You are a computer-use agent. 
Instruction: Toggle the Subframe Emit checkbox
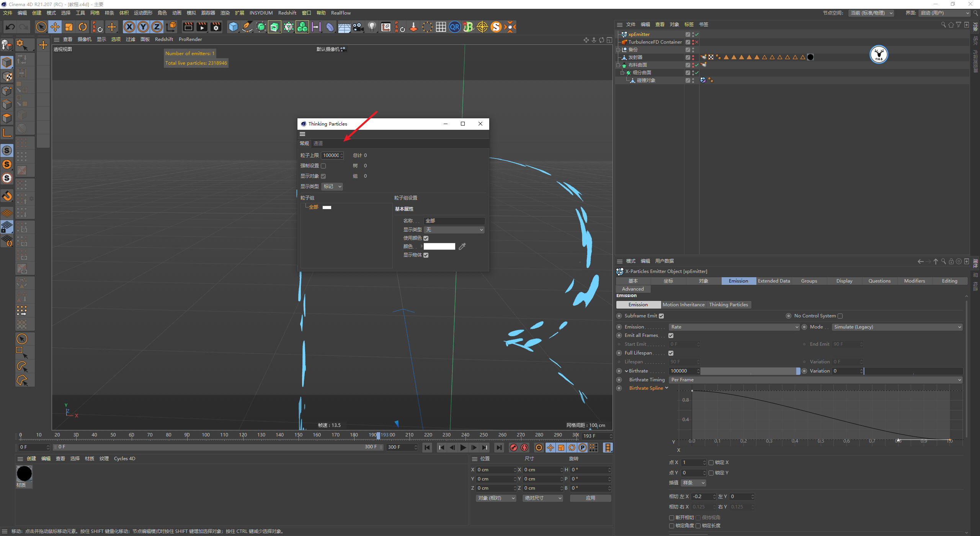tap(661, 316)
